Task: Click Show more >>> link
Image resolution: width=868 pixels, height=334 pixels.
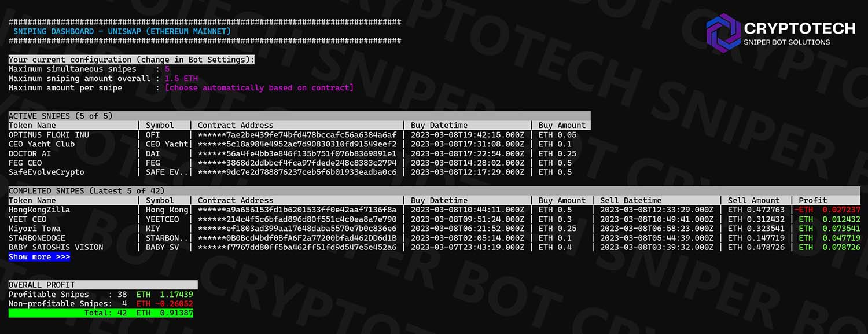Action: (x=39, y=257)
